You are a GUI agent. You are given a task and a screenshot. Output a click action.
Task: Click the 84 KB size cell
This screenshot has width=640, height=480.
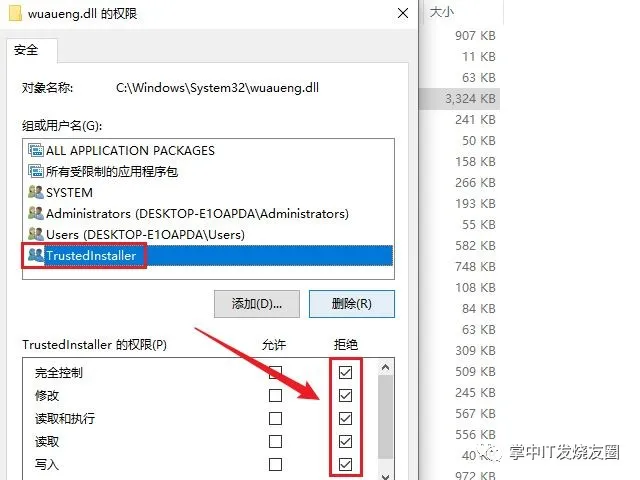point(478,309)
